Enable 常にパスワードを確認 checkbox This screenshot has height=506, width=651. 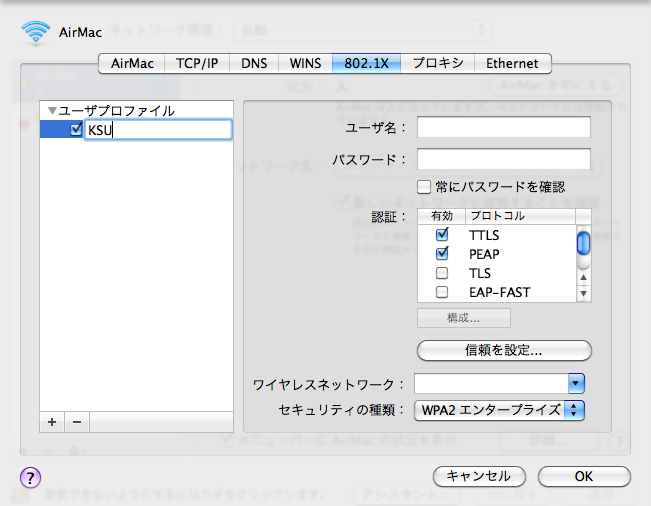[x=423, y=187]
